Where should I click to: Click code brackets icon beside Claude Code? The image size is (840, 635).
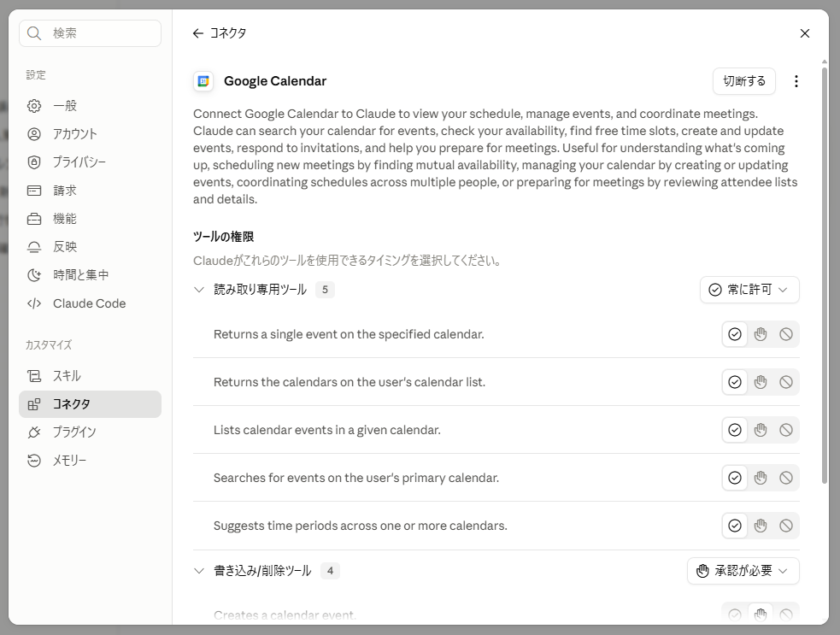click(34, 303)
